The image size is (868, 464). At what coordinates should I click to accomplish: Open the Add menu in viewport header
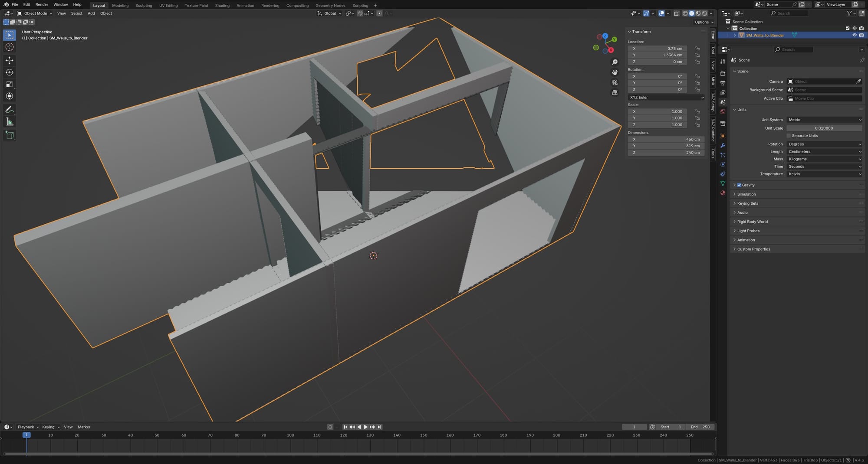coord(91,13)
